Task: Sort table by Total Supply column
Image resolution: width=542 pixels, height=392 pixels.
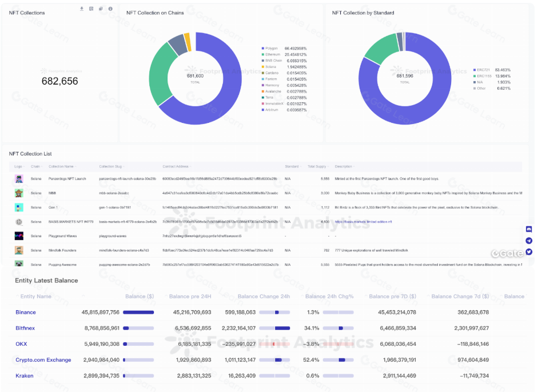Action: pyautogui.click(x=317, y=167)
